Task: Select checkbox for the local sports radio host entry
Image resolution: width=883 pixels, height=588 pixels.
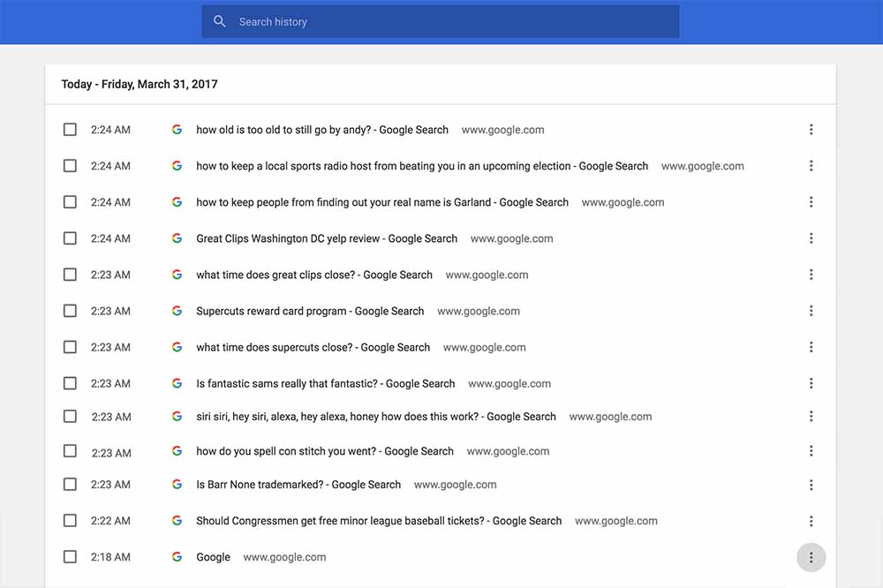Action: point(70,166)
